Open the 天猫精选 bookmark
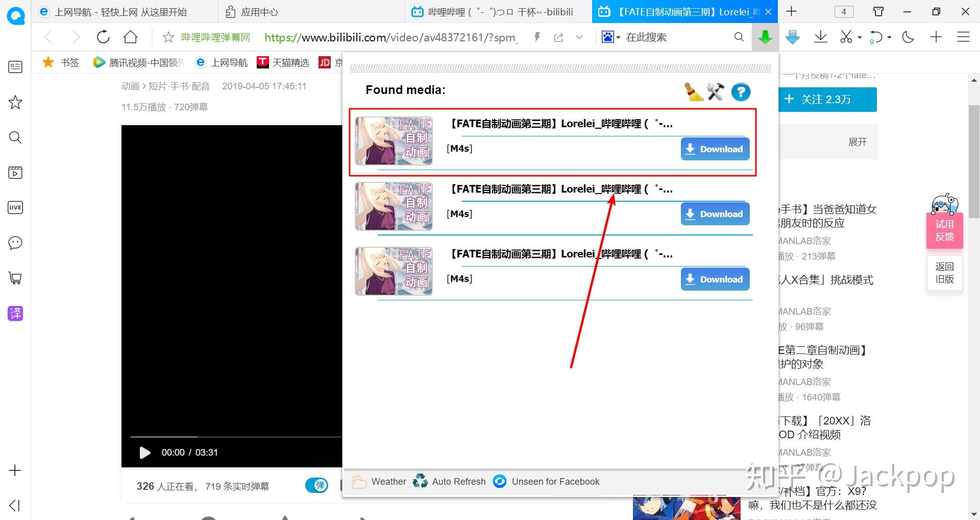This screenshot has height=520, width=980. pos(283,62)
